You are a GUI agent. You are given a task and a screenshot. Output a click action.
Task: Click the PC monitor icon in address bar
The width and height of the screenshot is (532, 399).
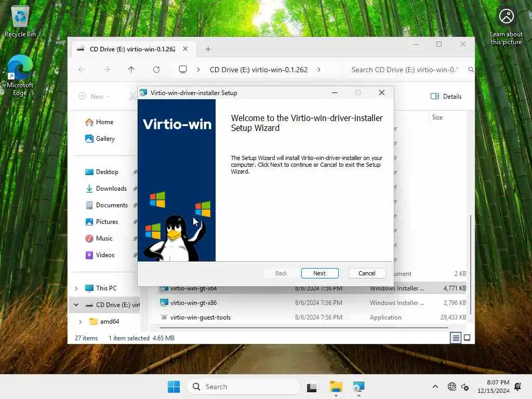pos(183,70)
